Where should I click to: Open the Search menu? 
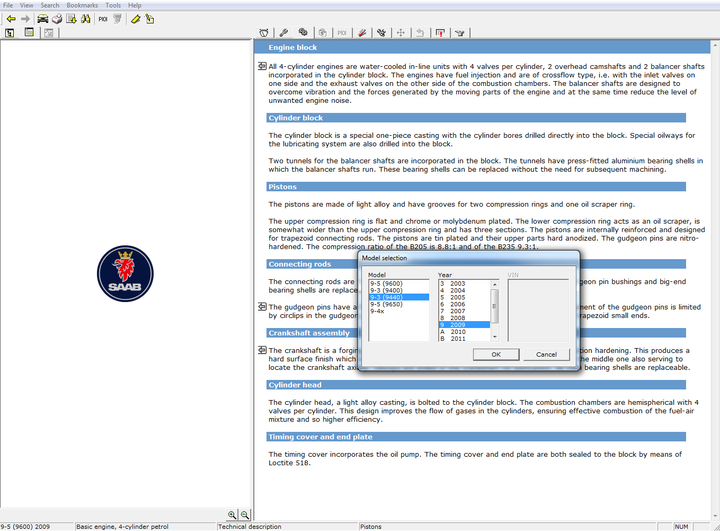(50, 5)
